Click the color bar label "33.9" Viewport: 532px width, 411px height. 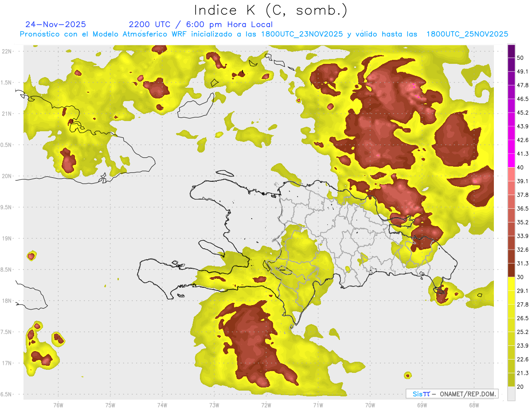click(x=523, y=236)
